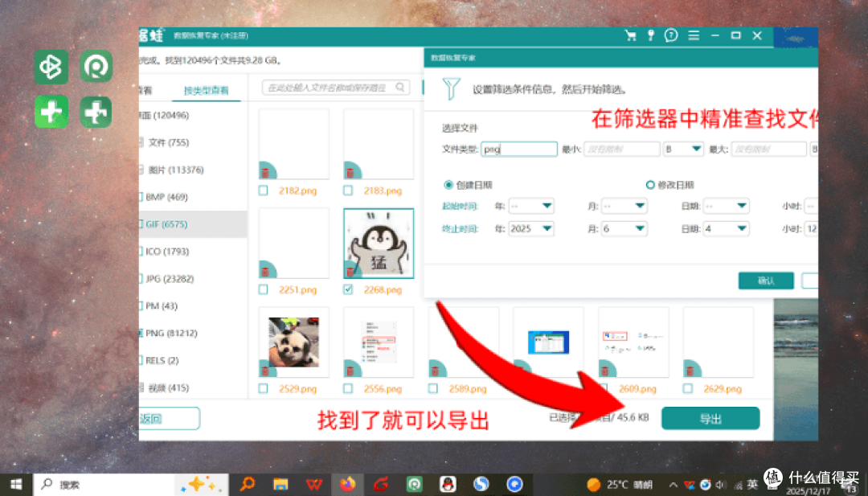Uncheck the box for 2268.png
This screenshot has width=868, height=496.
pyautogui.click(x=348, y=289)
